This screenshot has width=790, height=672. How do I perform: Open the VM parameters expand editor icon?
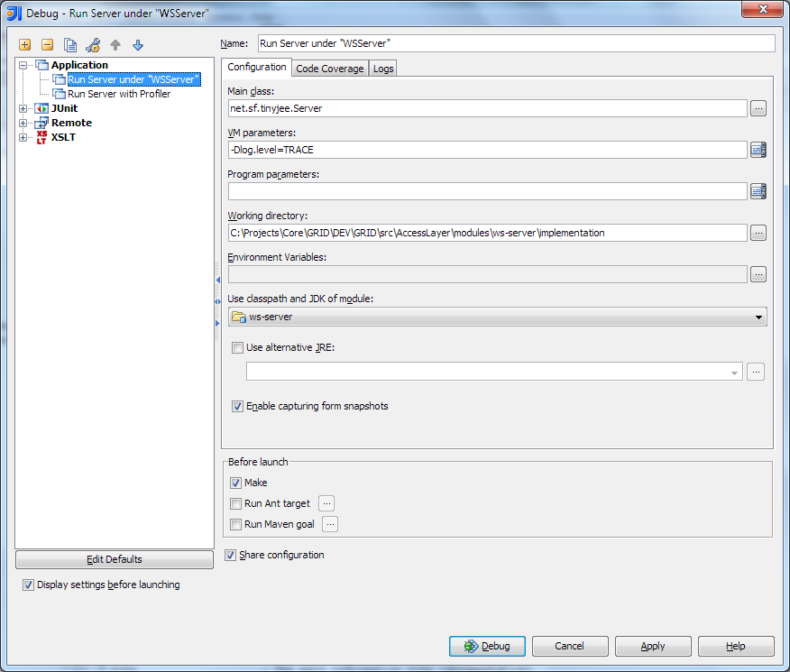[758, 150]
